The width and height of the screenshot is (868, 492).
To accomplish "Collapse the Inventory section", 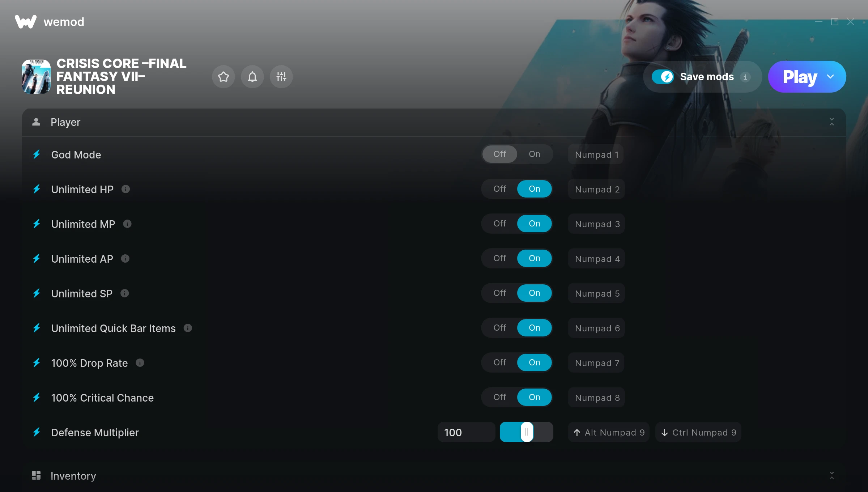I will [x=831, y=476].
